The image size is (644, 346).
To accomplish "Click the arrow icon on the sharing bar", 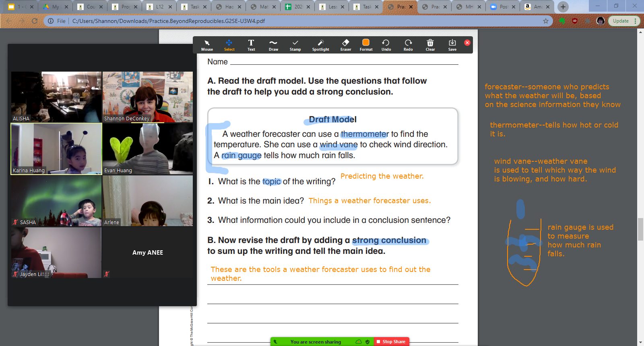I will pos(275,342).
